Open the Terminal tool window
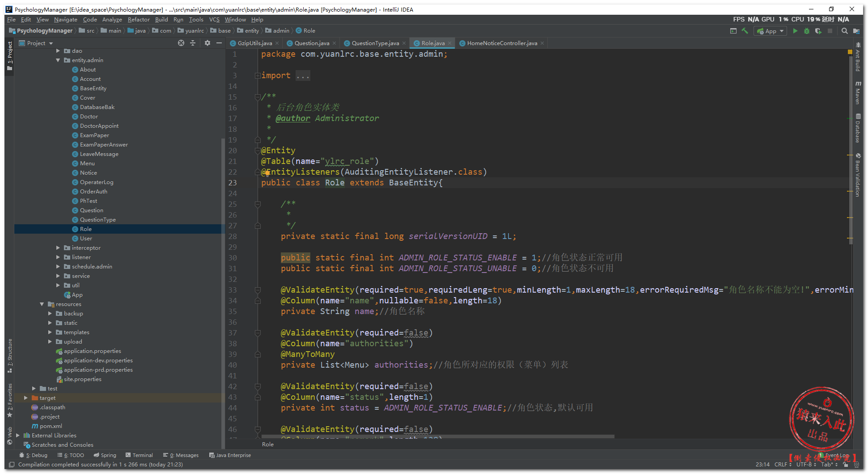Viewport: 868px width, 474px height. 139,455
